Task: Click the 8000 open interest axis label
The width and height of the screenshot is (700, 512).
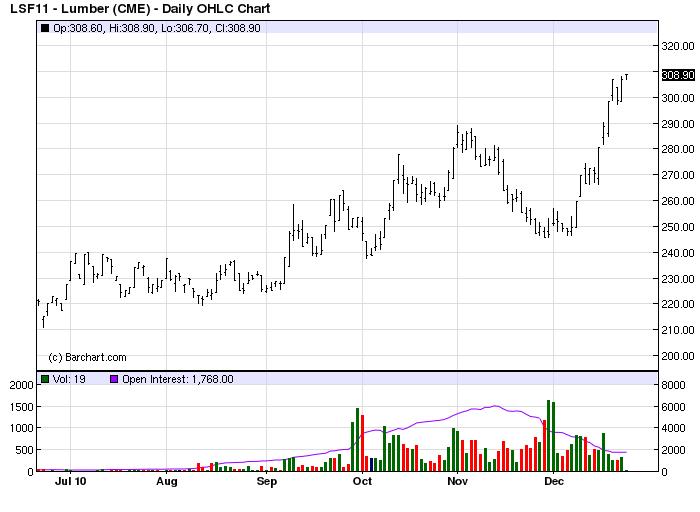Action: click(672, 384)
